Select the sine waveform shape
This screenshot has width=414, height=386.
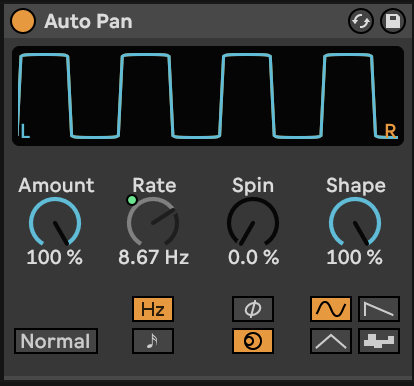(x=331, y=309)
